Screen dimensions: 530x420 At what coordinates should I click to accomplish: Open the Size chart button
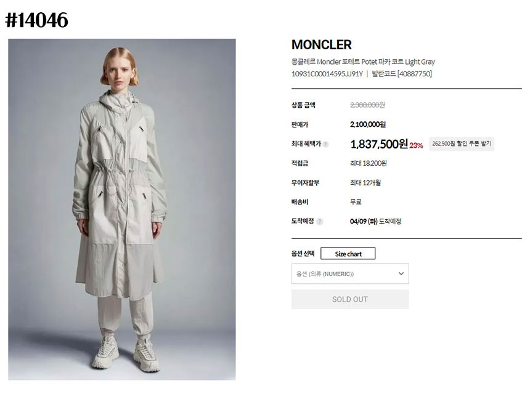[x=348, y=254]
